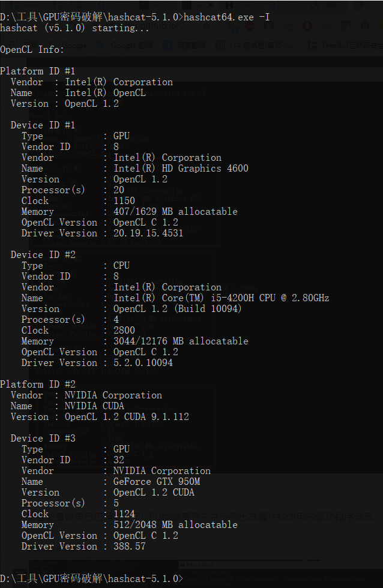Click driver version 388.57
The image size is (383, 588).
point(129,546)
